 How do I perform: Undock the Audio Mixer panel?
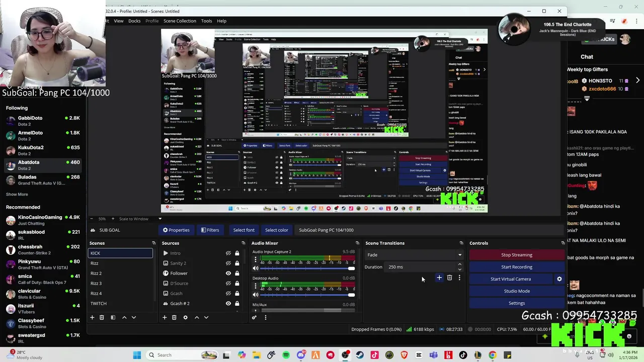pos(357,243)
